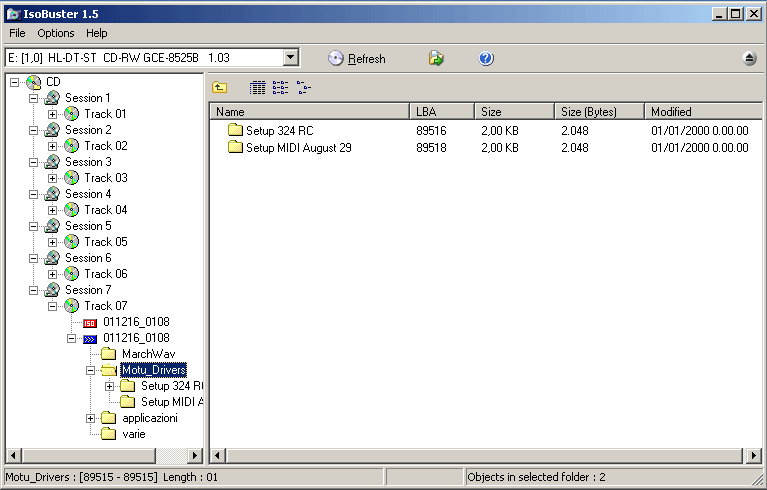Image resolution: width=767 pixels, height=490 pixels.
Task: Click the Refresh button
Action: coord(356,59)
